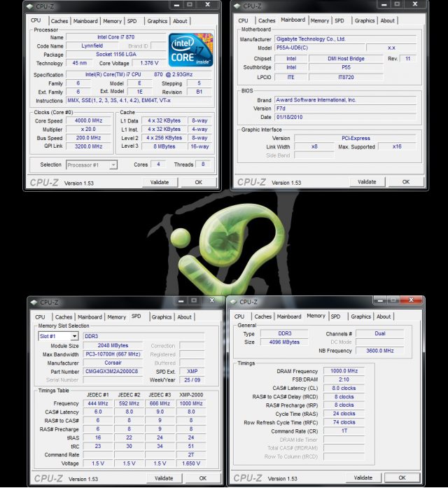This screenshot has height=488, width=448.
Task: Click the CPU-Z title icon in SPD window
Action: [34, 302]
